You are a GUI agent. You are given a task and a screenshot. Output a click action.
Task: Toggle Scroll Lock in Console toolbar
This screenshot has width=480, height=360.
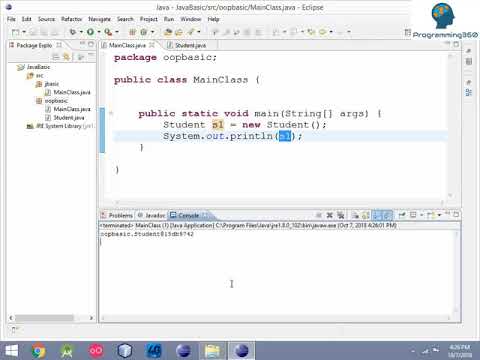tap(366, 215)
